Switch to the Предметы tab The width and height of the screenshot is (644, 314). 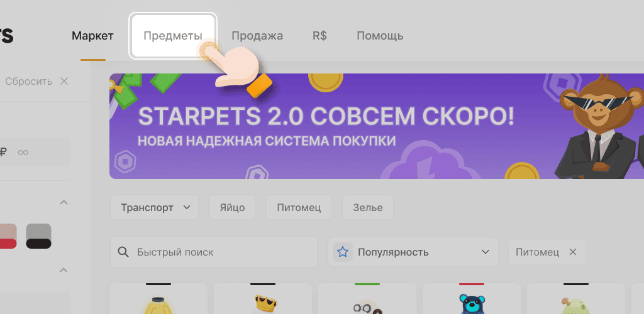pyautogui.click(x=173, y=36)
